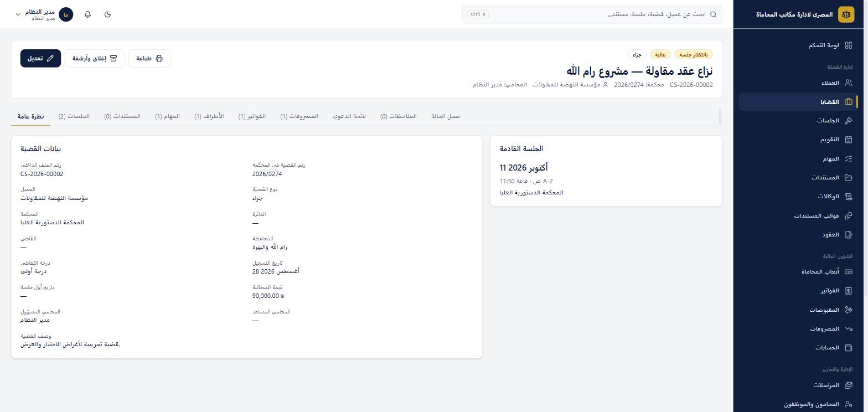This screenshot has height=412, width=868.
Task: Open أتعاب المحاماة fees icon
Action: (849, 272)
